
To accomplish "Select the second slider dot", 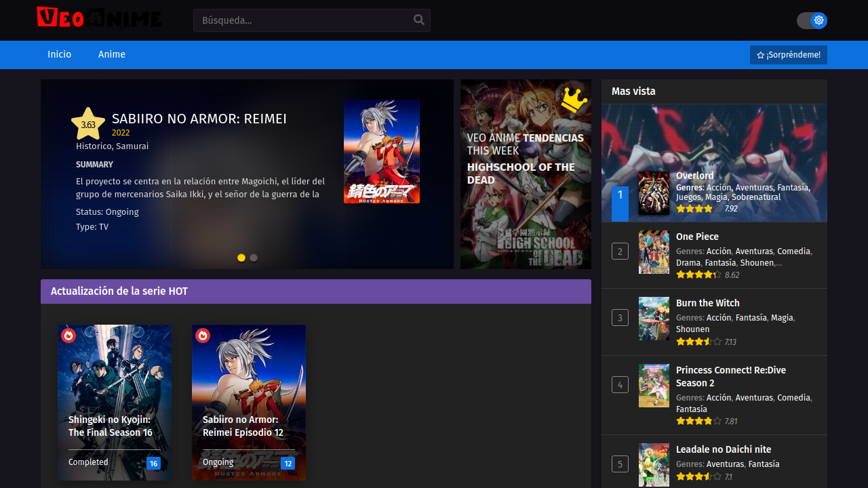I will [254, 258].
